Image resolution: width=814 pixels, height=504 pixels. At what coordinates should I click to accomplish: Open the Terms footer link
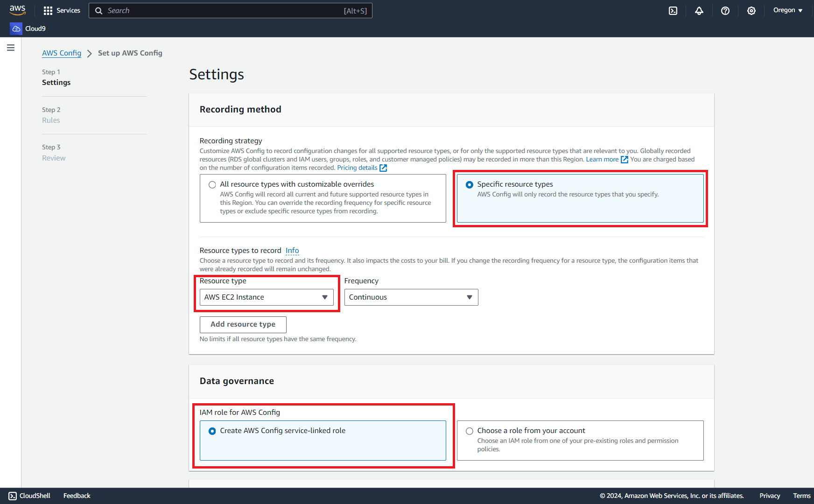click(x=802, y=496)
